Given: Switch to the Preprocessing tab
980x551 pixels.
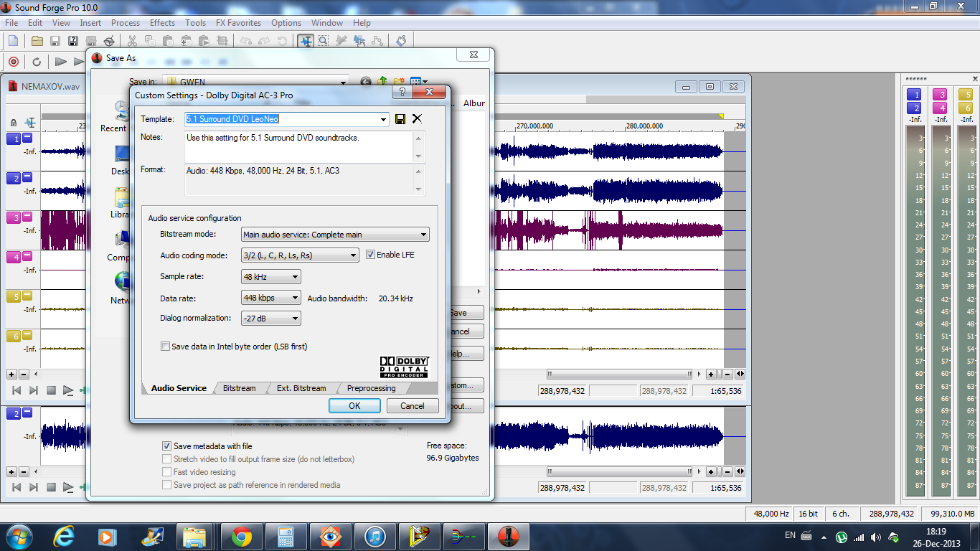Looking at the screenshot, I should tap(371, 388).
